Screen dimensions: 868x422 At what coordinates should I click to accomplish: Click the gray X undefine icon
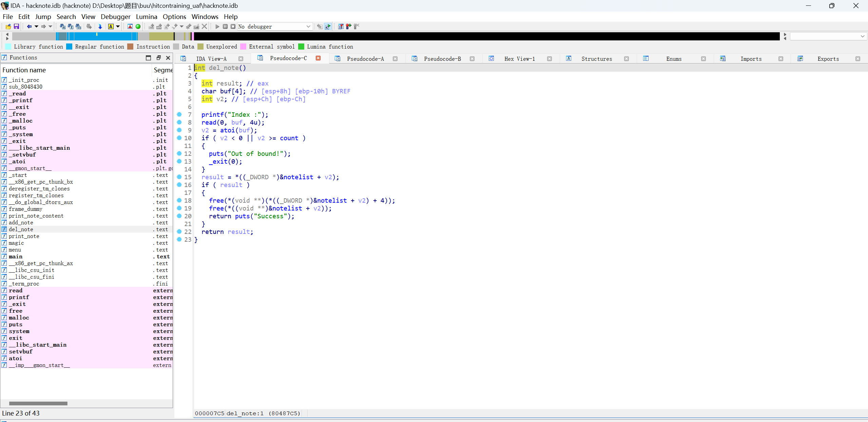(x=204, y=26)
